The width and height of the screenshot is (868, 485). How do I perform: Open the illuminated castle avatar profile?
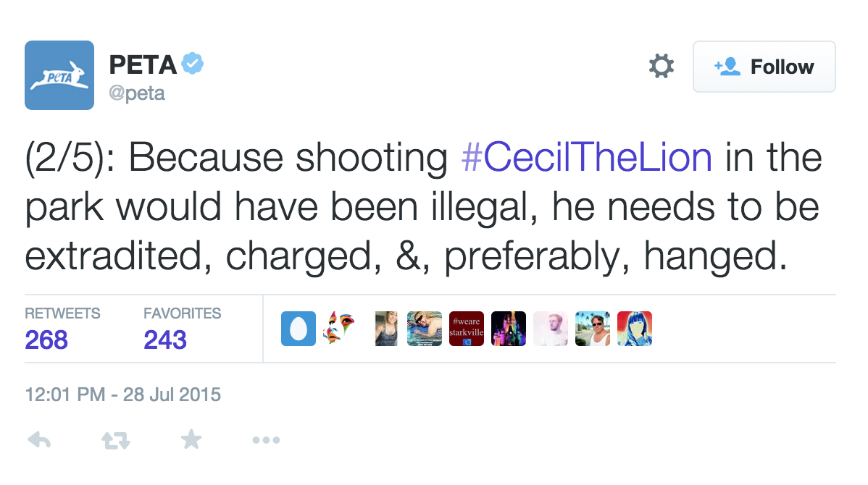(x=509, y=329)
